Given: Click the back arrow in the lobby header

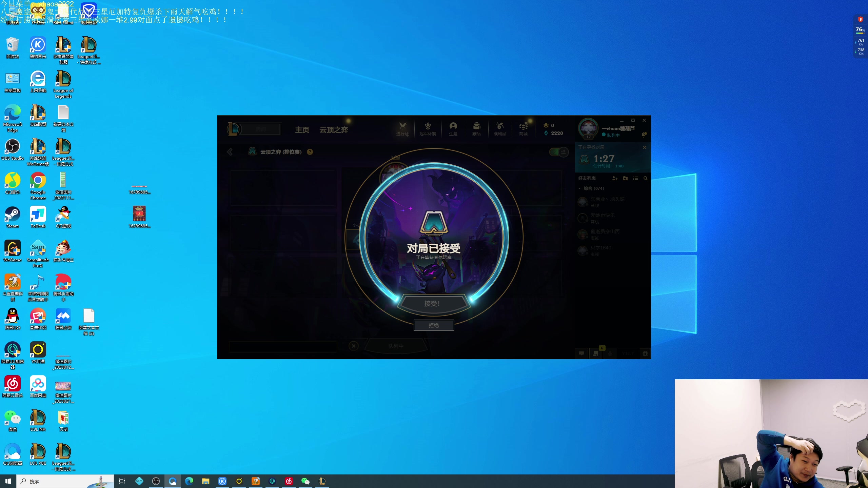Looking at the screenshot, I should [x=230, y=151].
